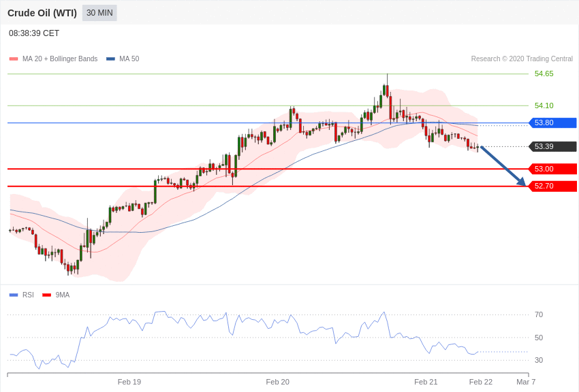Click the 9MA legend red swatch
Image resolution: width=579 pixels, height=392 pixels.
tap(46, 295)
